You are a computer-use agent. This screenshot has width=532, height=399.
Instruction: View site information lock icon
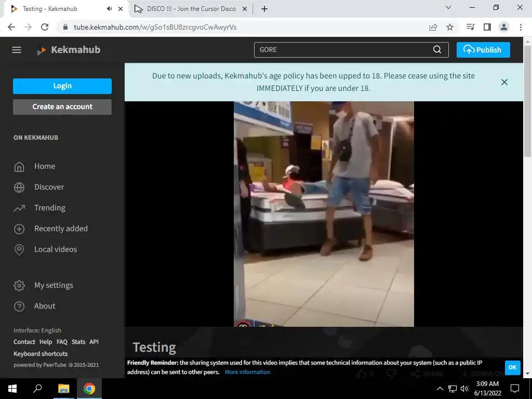tap(65, 27)
